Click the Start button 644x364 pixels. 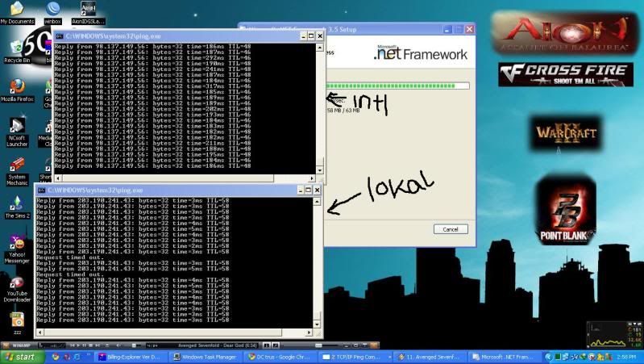coord(23,357)
